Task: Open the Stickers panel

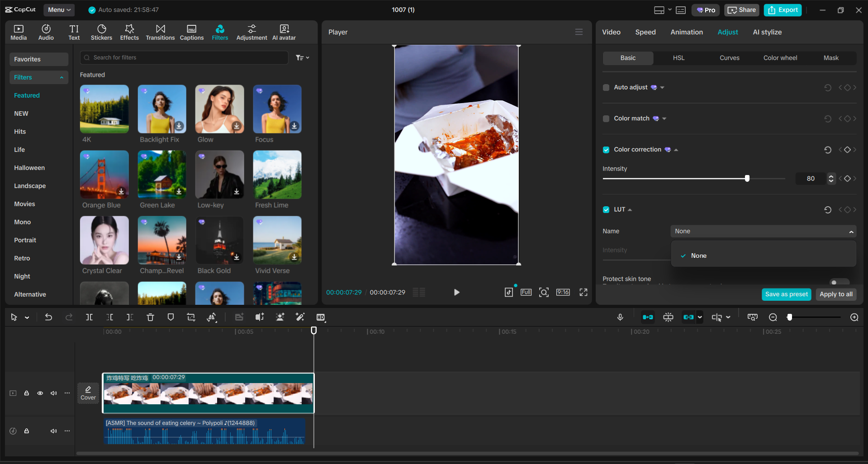Action: point(101,32)
